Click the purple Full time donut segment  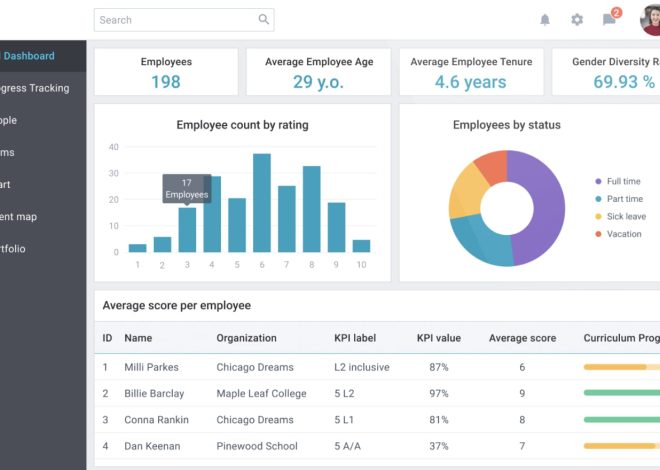547,206
